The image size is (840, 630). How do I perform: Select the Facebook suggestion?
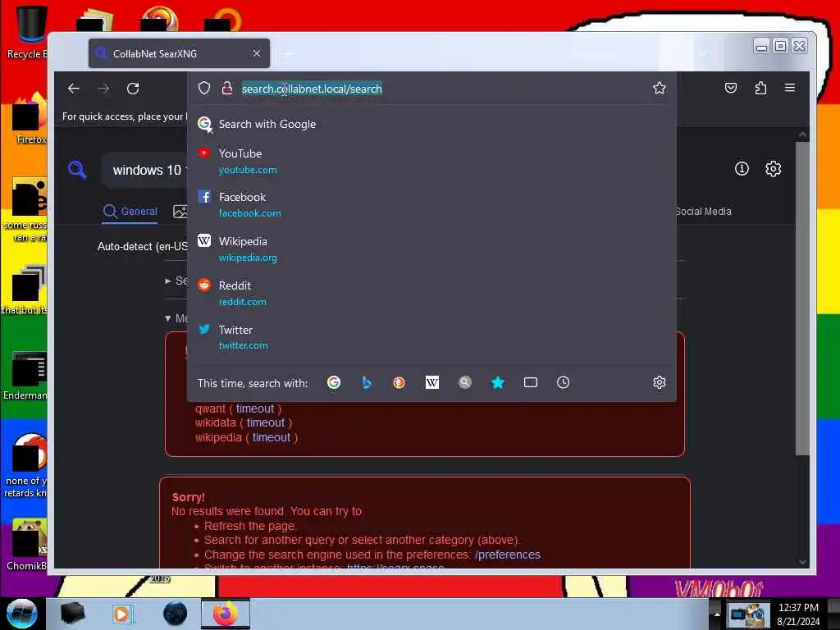pyautogui.click(x=431, y=204)
